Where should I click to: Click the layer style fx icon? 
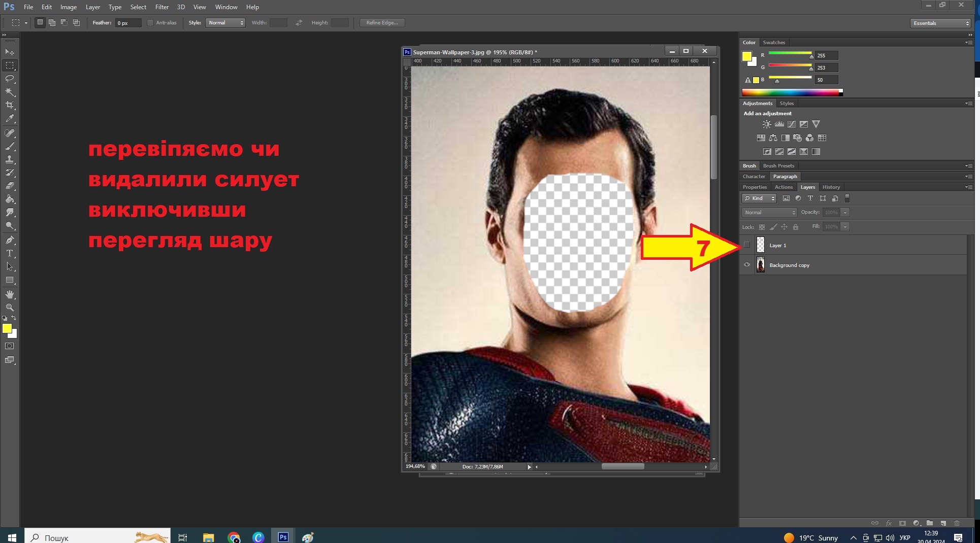[889, 523]
